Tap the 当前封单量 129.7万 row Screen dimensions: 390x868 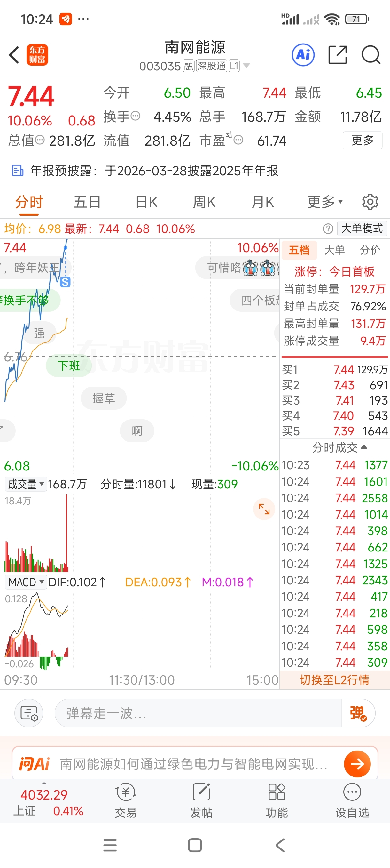(x=335, y=289)
